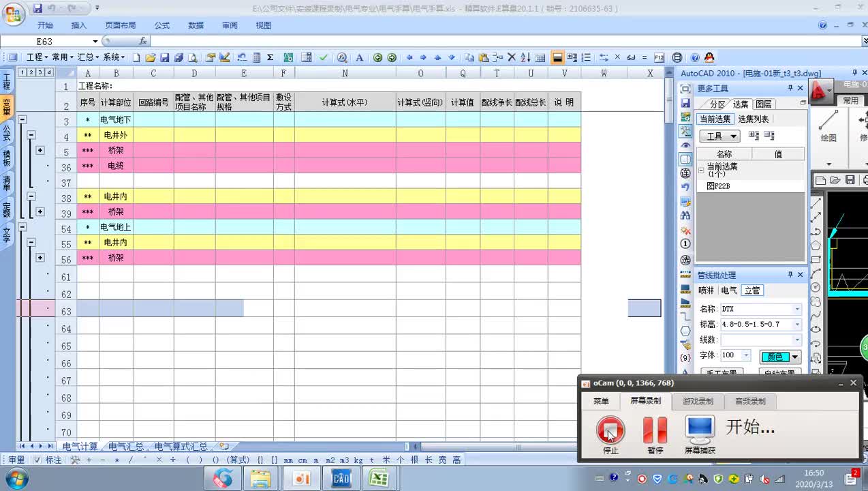This screenshot has width=868, height=491.
Task: Open print preview from the magnifier-page icon
Action: (193, 58)
